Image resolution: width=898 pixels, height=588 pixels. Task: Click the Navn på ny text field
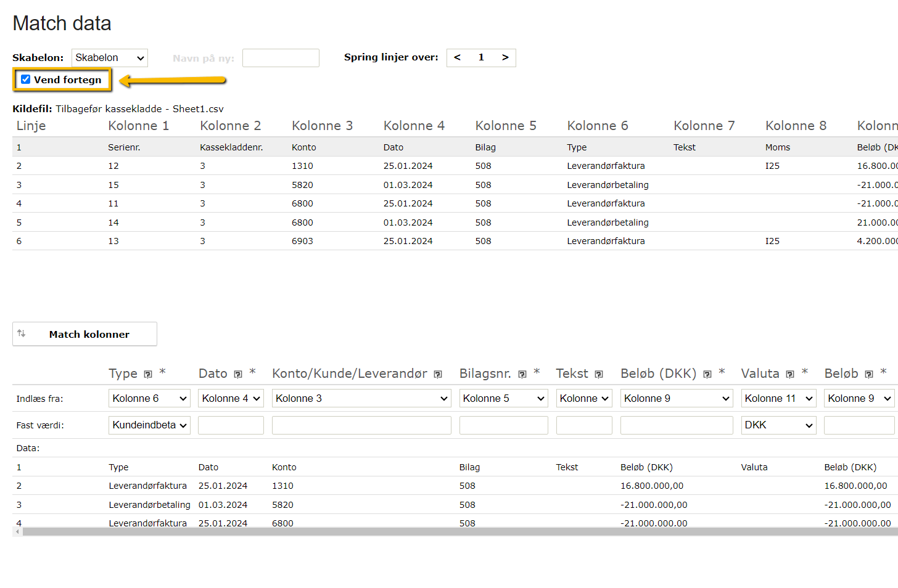click(x=281, y=58)
